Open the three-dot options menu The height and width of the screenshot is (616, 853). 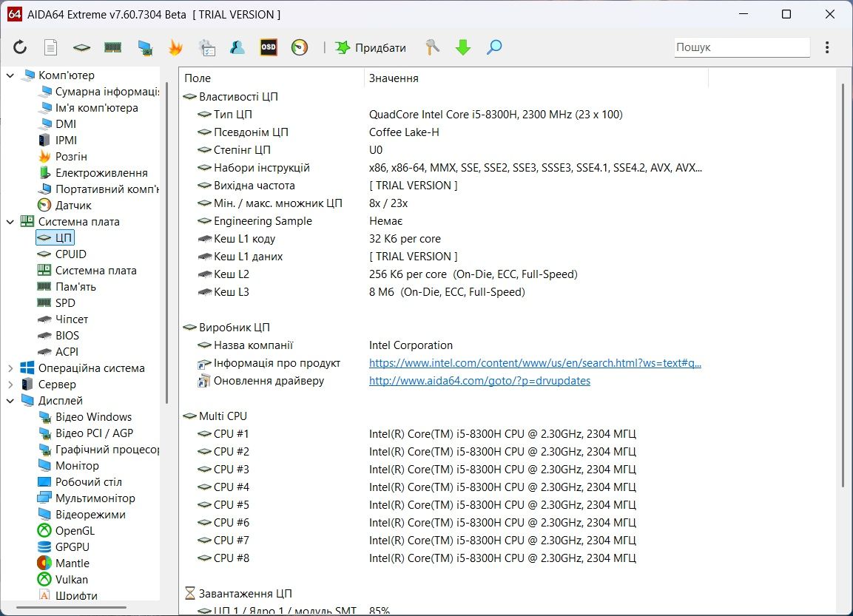[827, 47]
